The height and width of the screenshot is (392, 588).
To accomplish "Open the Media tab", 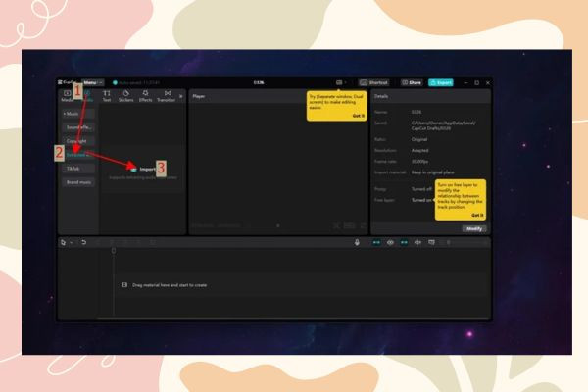I will pyautogui.click(x=67, y=96).
